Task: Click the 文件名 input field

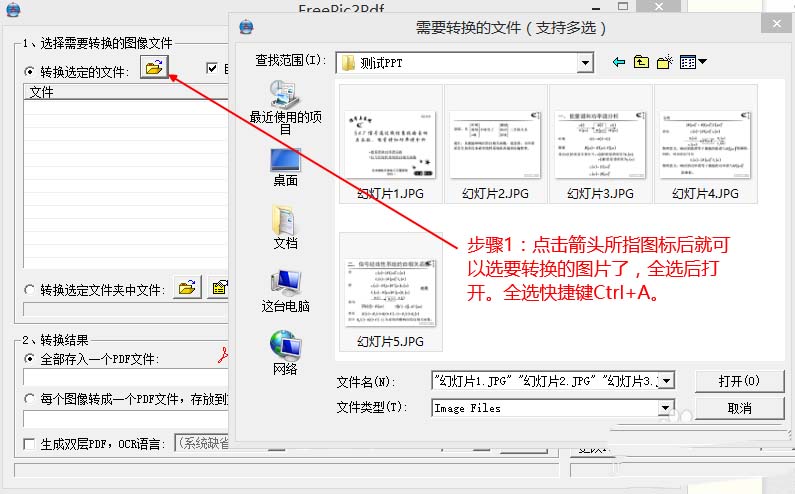Action: pos(546,381)
